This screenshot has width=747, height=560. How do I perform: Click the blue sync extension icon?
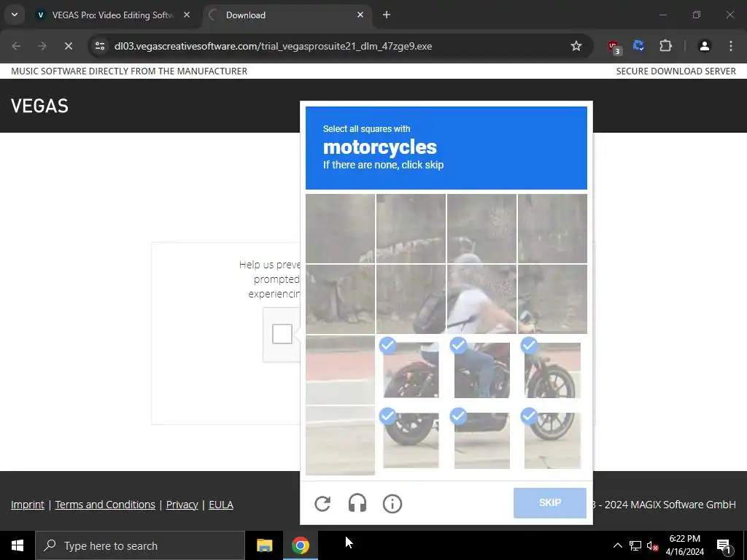click(x=638, y=46)
